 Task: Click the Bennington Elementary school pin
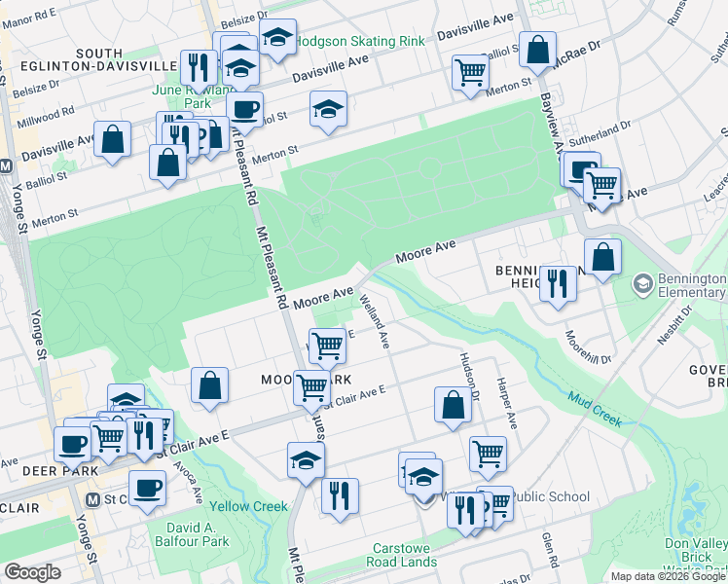pos(643,284)
